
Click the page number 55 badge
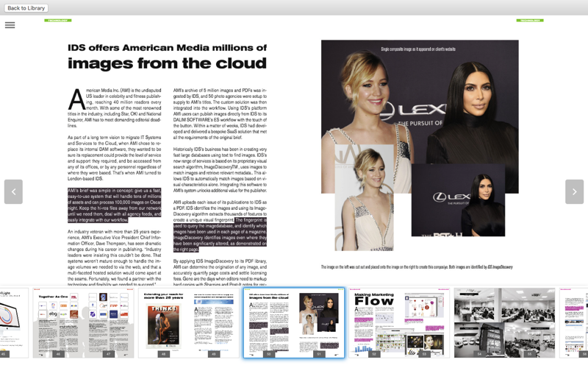pyautogui.click(x=530, y=354)
